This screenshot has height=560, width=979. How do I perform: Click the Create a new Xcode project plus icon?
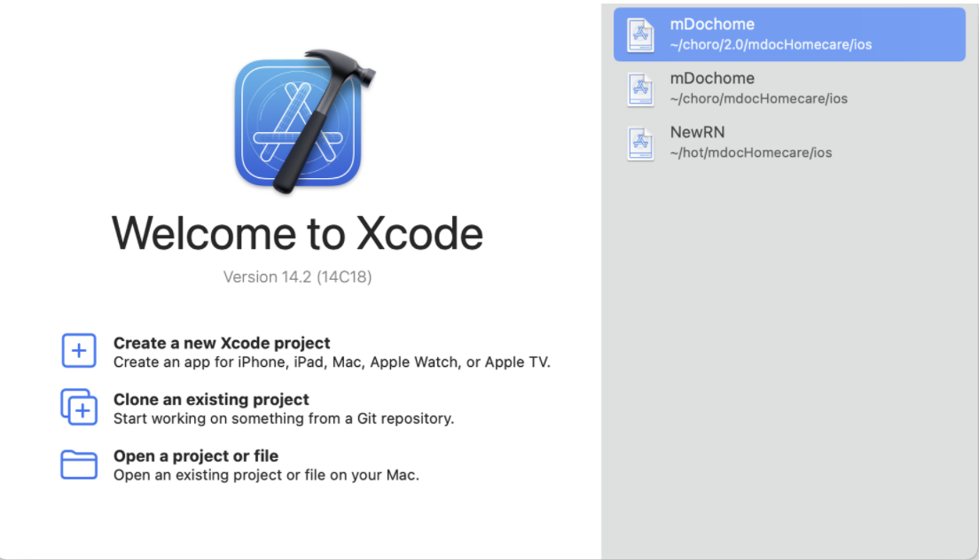coord(79,351)
